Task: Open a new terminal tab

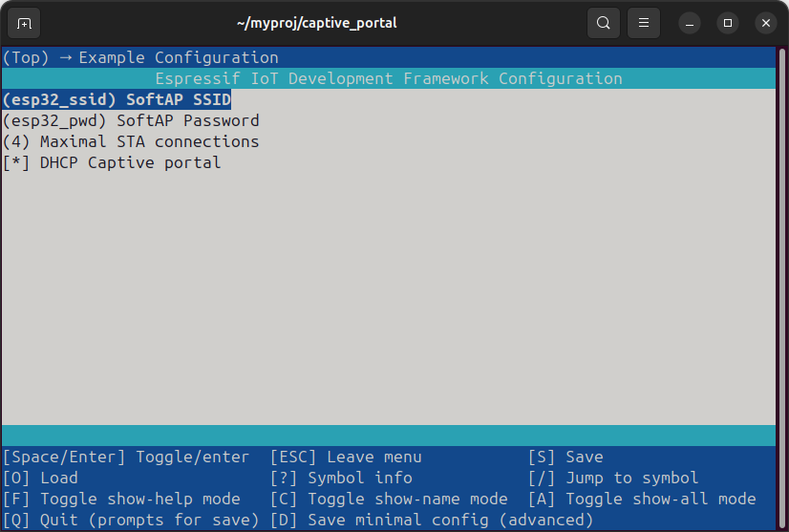Action: [x=24, y=23]
